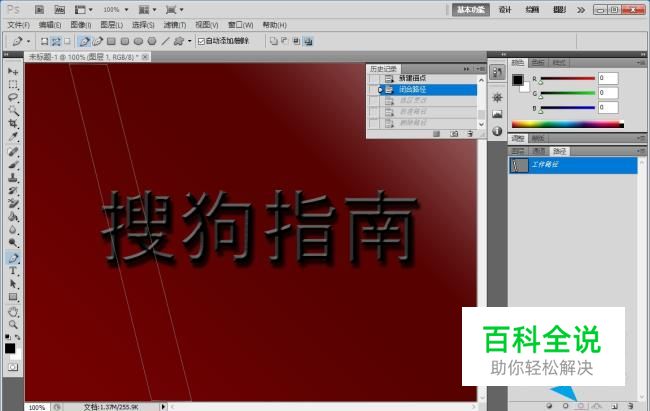Open the 图像(I) menu
Viewport: 650px width, 411px height.
[x=81, y=25]
